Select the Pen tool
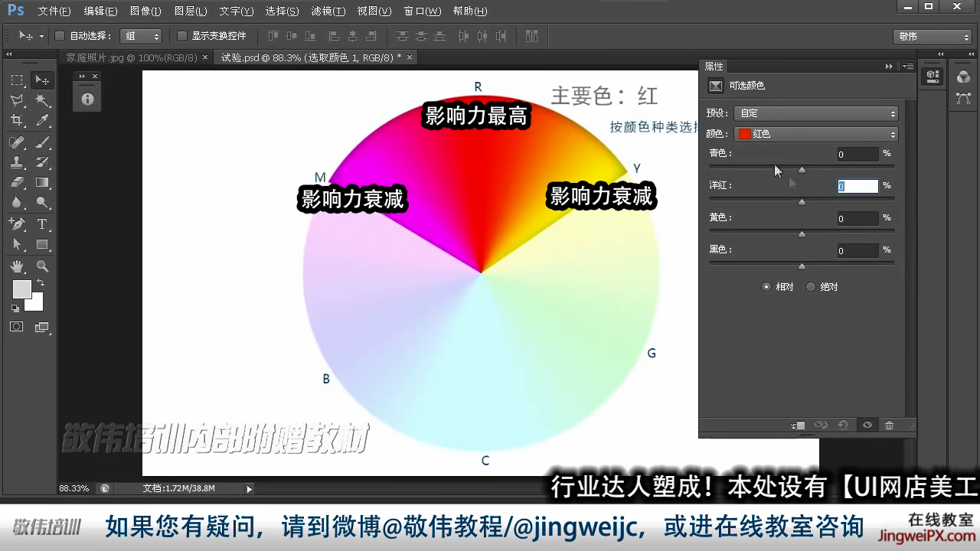This screenshot has height=551, width=980. click(x=17, y=224)
